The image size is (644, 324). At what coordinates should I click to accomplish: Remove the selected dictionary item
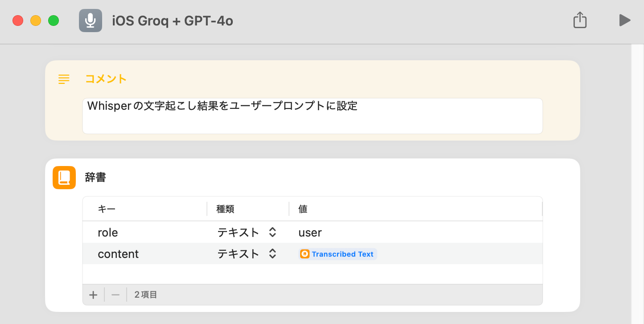(116, 295)
